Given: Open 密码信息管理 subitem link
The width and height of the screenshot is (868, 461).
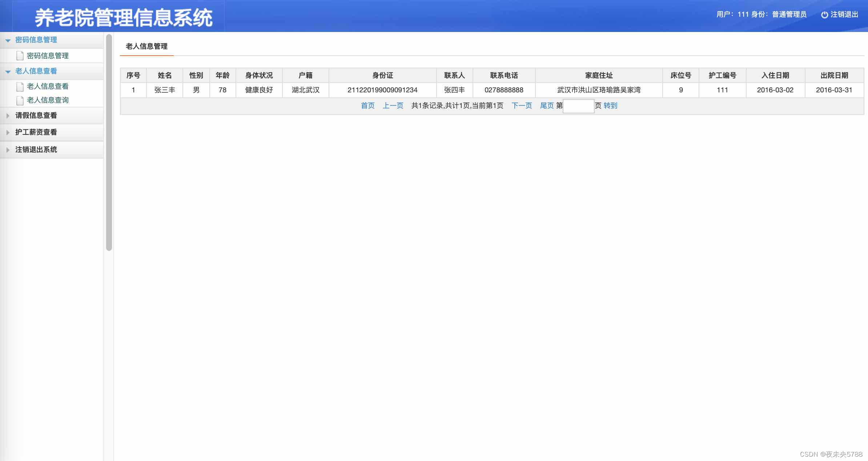Looking at the screenshot, I should tap(48, 56).
